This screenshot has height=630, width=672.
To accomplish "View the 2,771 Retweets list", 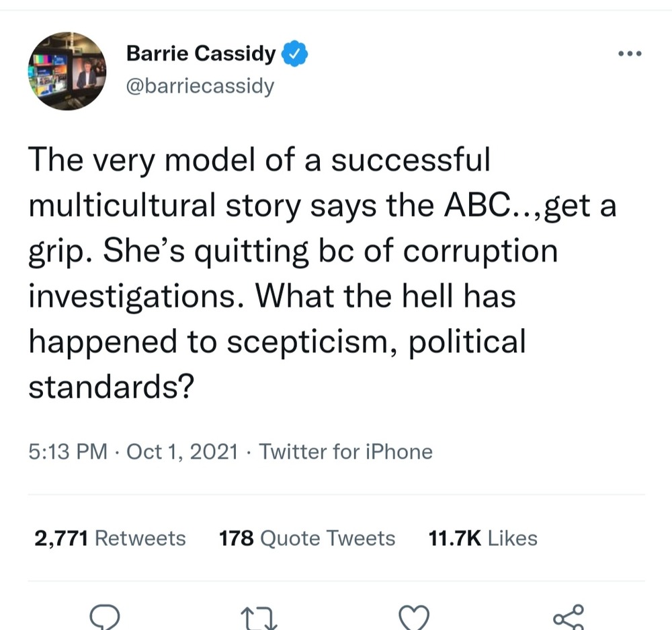I will (x=110, y=539).
